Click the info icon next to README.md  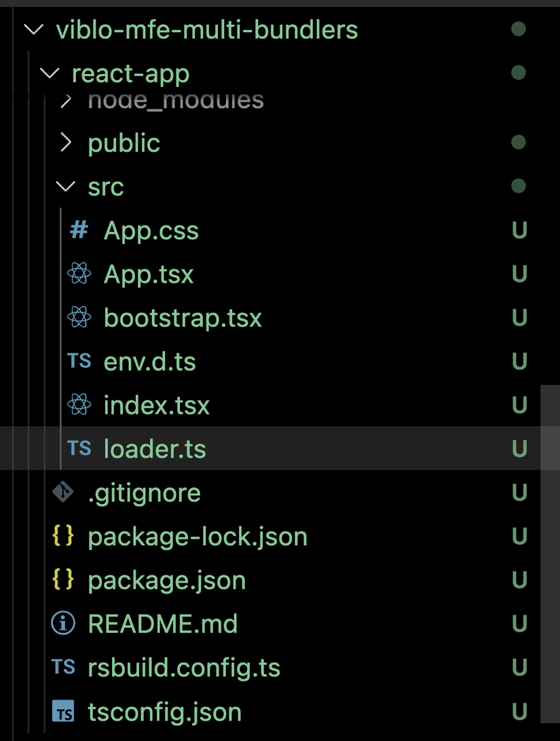(64, 623)
